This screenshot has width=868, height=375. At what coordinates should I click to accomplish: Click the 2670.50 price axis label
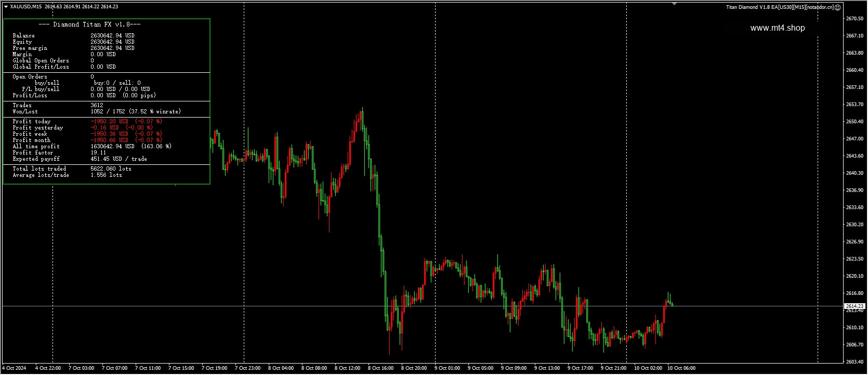click(x=854, y=19)
